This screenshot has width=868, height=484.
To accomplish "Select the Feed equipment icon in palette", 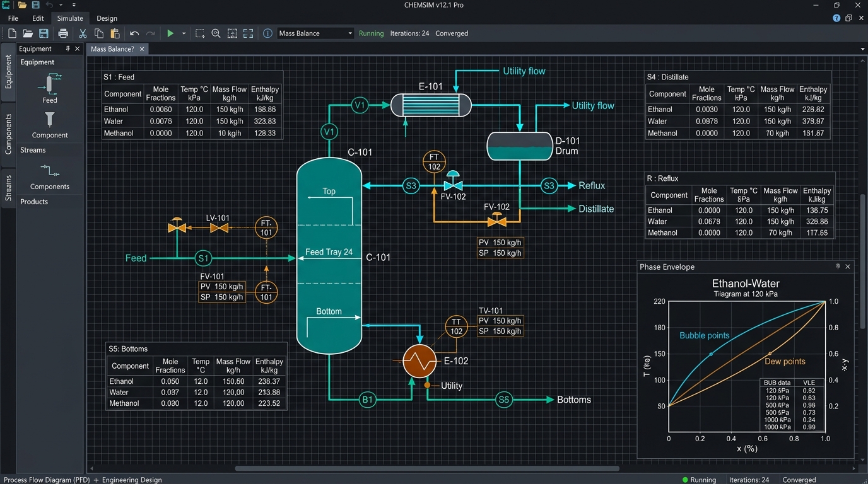I will click(50, 84).
